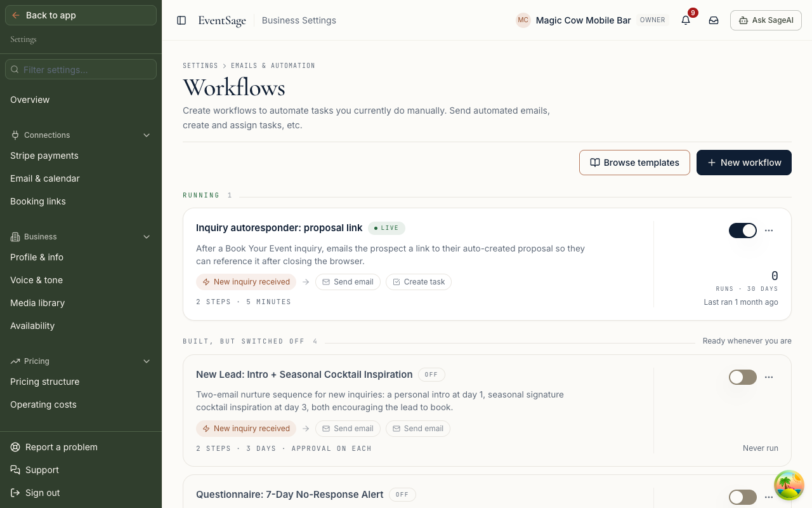Collapse the Connections section
This screenshot has width=812, height=508.
[81, 135]
